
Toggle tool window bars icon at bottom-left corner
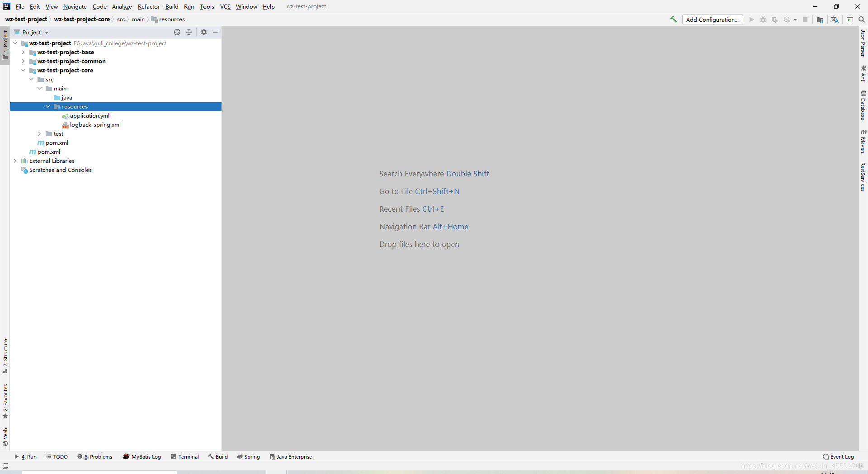click(5, 466)
